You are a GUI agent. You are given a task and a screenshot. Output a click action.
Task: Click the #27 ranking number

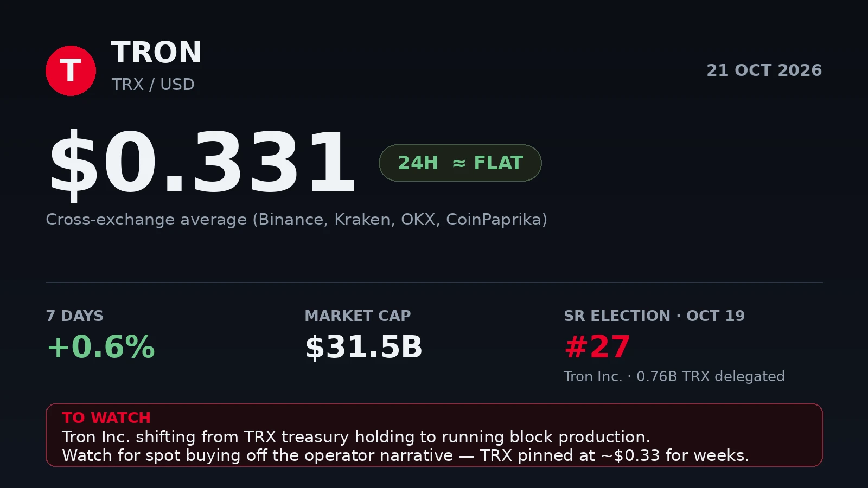coord(597,347)
